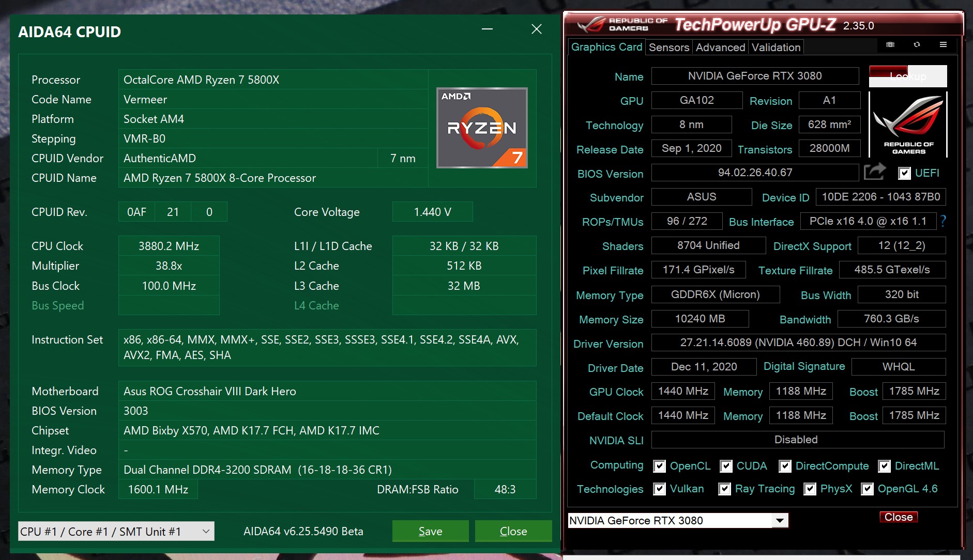
Task: Switch to the Sensors tab
Action: coord(669,48)
